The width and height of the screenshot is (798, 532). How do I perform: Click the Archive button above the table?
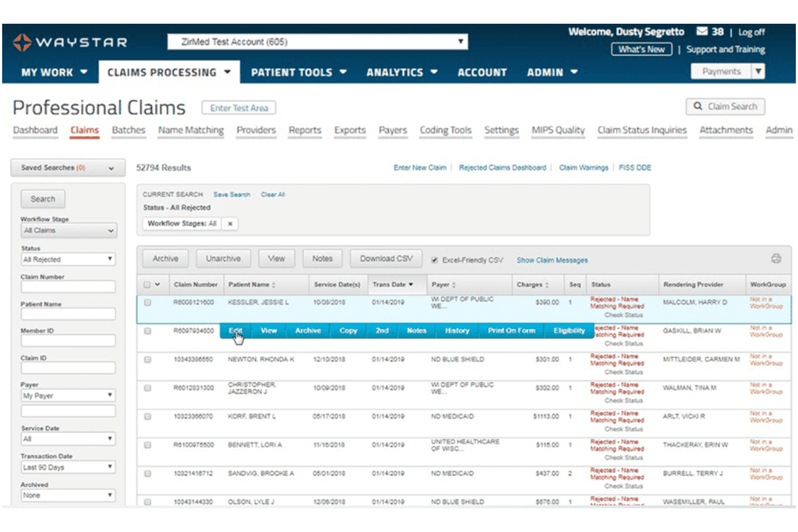[x=166, y=259]
